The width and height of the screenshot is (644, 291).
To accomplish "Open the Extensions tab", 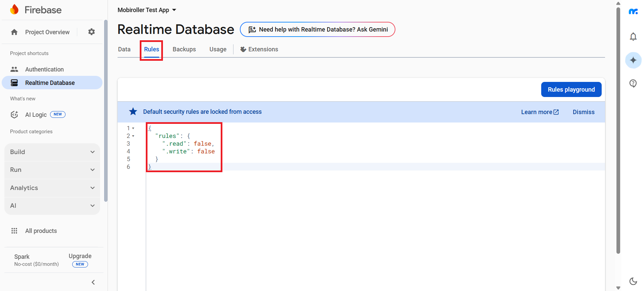I will (x=259, y=49).
